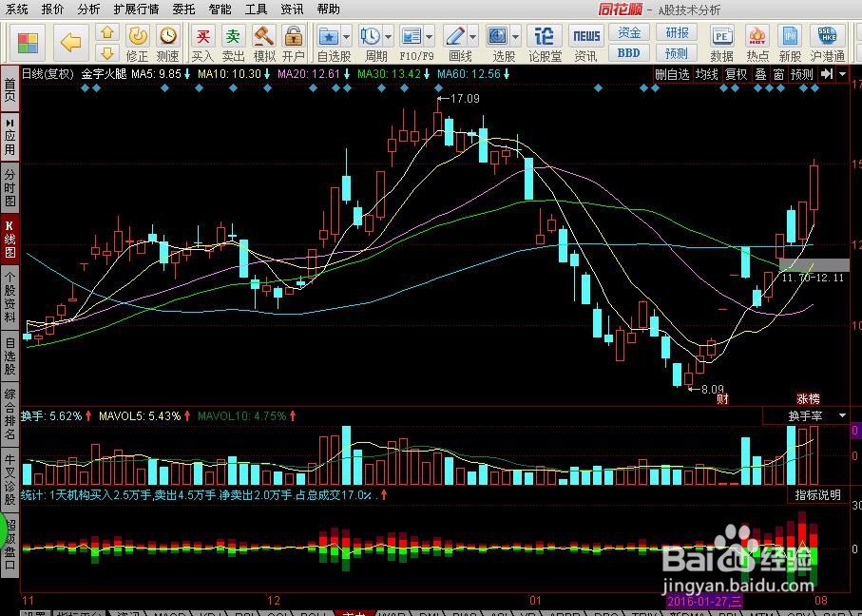This screenshot has height=616, width=862.
Task: Select the 画线 drawing pen tool
Action: [x=455, y=37]
